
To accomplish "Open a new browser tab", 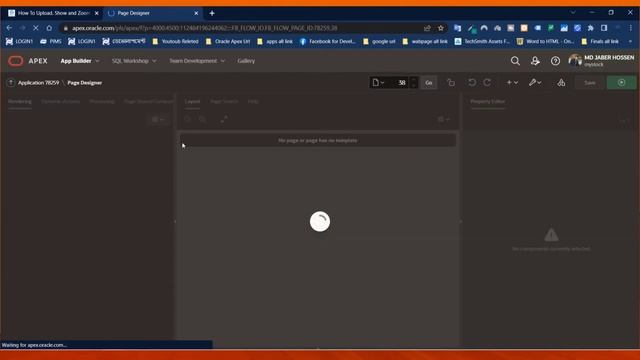I will pyautogui.click(x=212, y=13).
